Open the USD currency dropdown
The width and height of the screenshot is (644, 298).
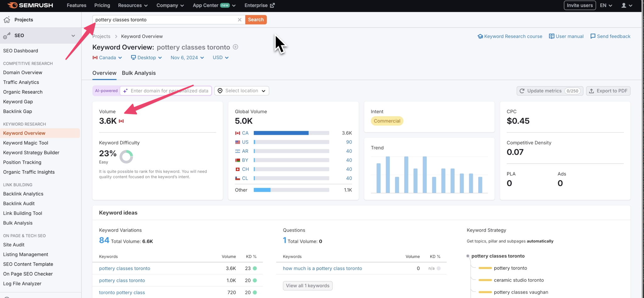(220, 58)
